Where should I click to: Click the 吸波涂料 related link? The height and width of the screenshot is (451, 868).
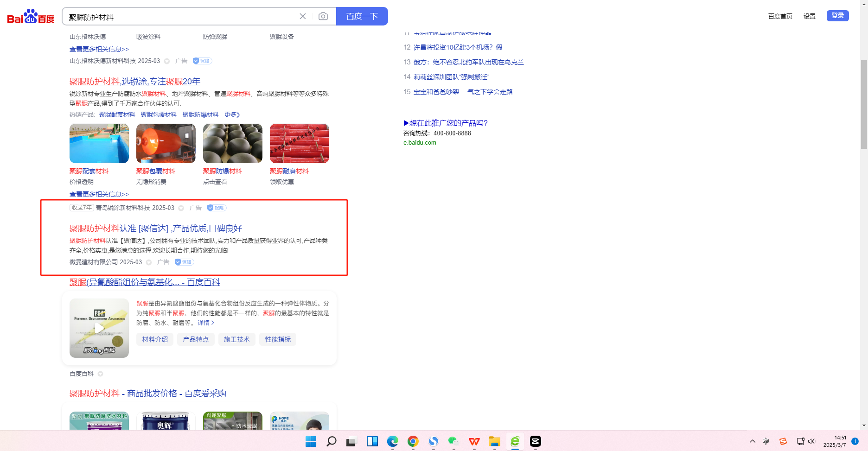[x=148, y=37]
